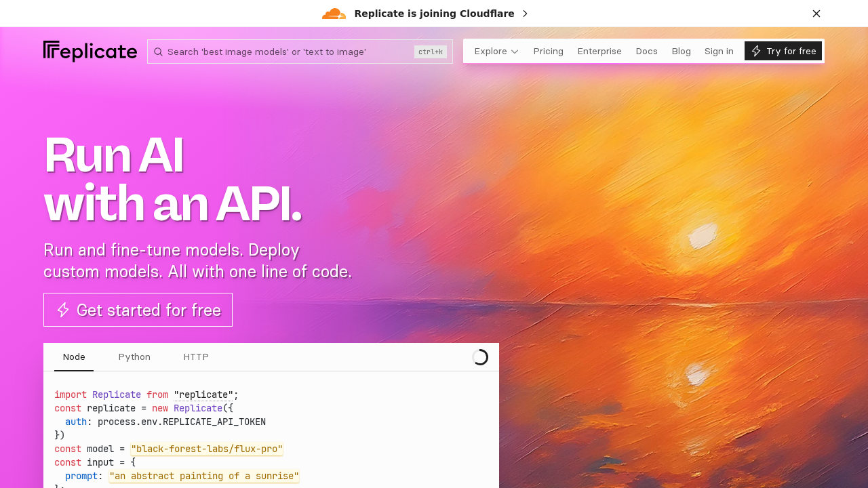
Task: Navigate to the Docs section
Action: tap(646, 51)
